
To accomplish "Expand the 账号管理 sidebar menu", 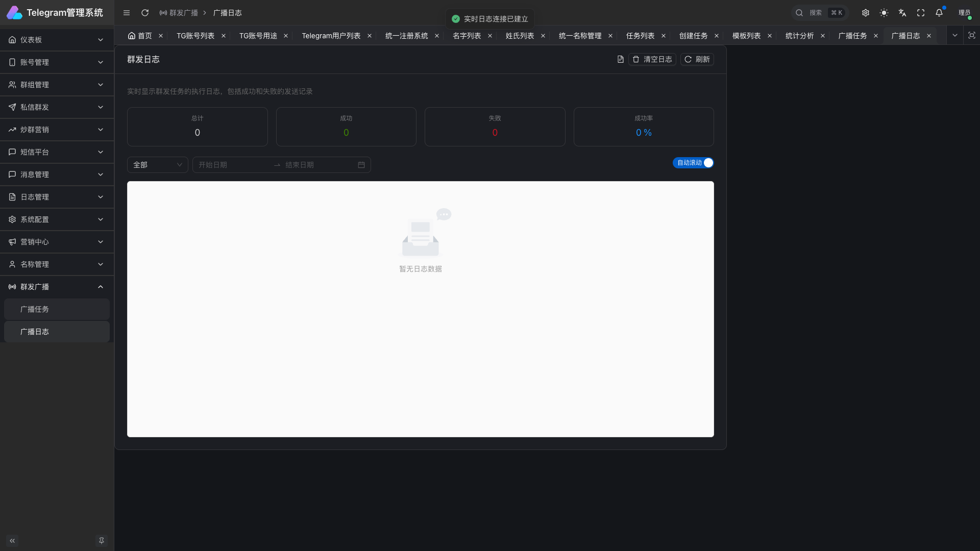I will click(57, 62).
